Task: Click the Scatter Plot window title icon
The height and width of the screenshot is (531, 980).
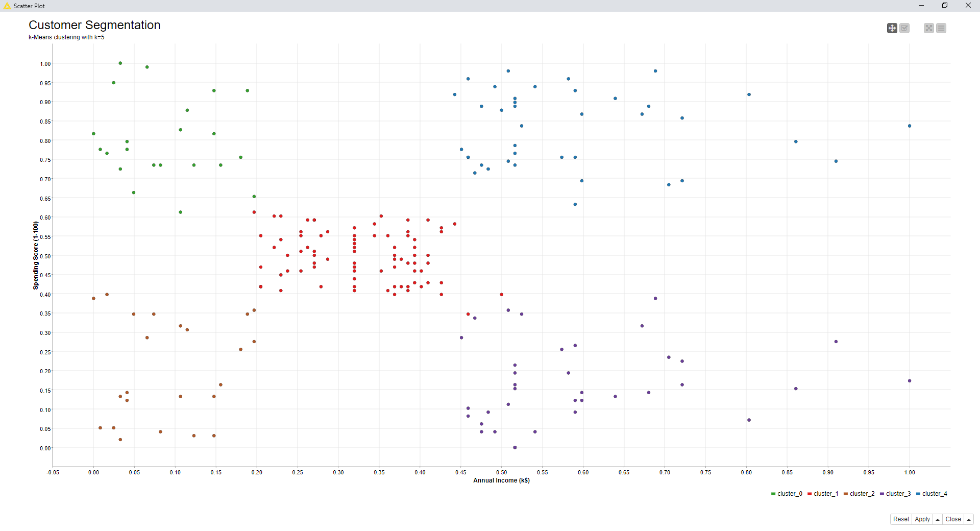Action: [x=7, y=6]
